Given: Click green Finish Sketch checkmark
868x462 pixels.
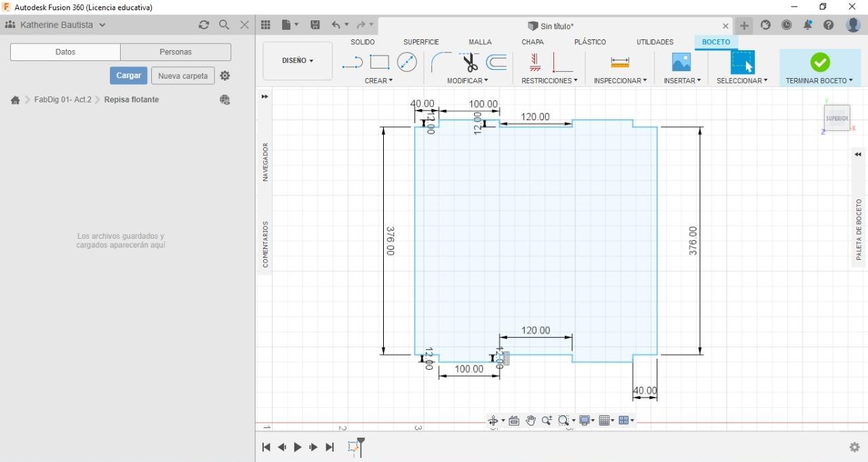Looking at the screenshot, I should (x=820, y=62).
